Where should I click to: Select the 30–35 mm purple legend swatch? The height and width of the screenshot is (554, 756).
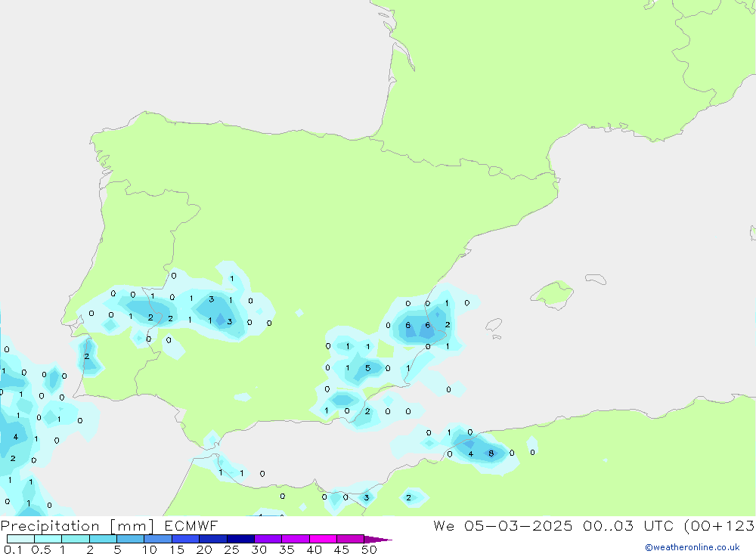coord(268,539)
